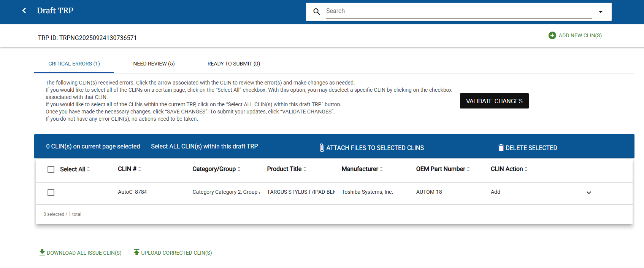Click the Add CLIN action cell
The image size is (644, 268).
(x=495, y=192)
